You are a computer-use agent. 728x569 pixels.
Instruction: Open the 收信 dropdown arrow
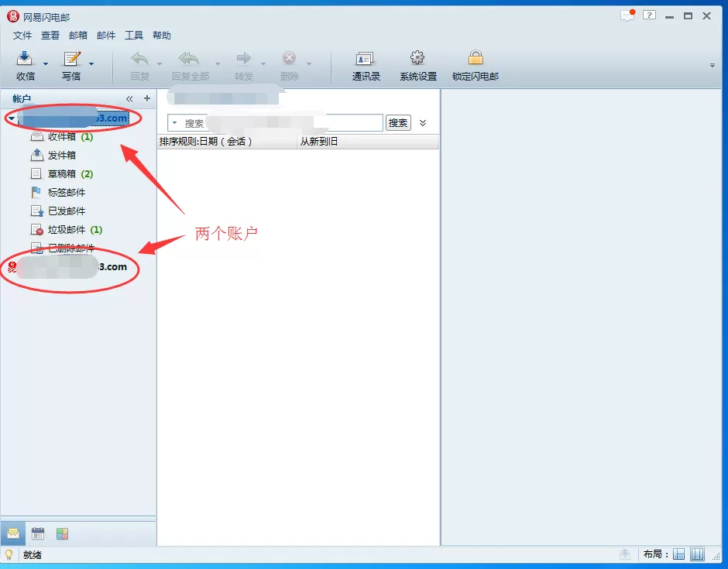(46, 63)
